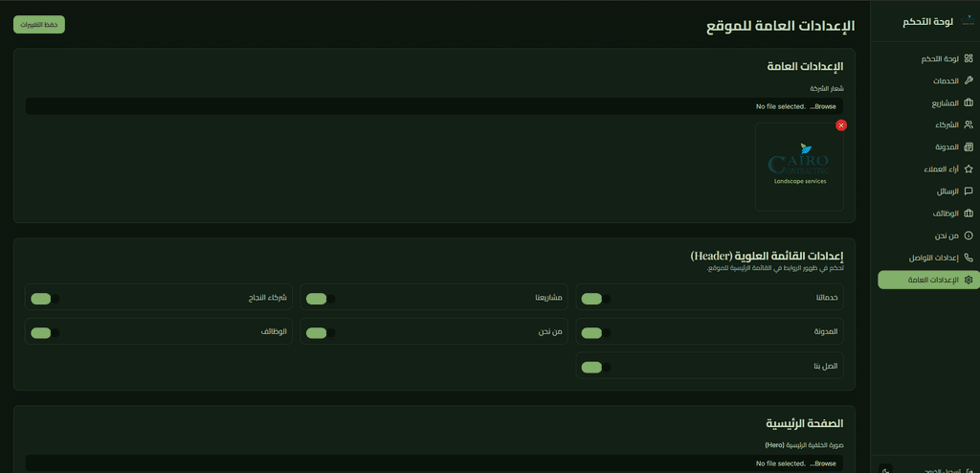
Task: Open the briefcase icon for المشاريع
Action: [969, 103]
